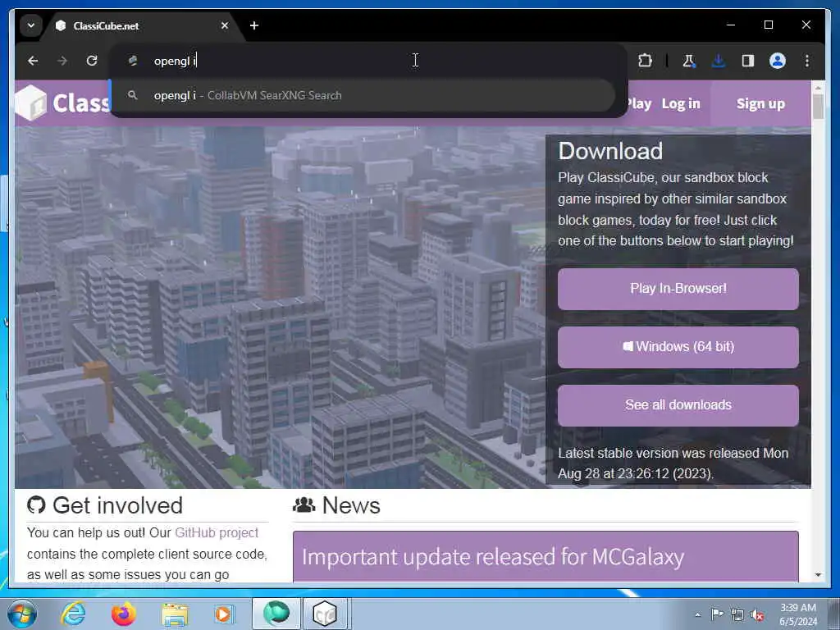Open the downloads icon in toolbar

(719, 61)
